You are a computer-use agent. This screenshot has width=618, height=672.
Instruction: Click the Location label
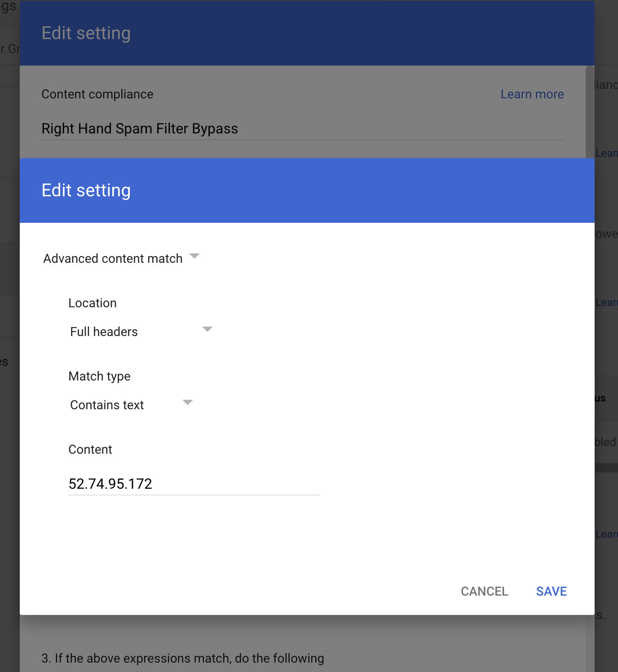[93, 303]
